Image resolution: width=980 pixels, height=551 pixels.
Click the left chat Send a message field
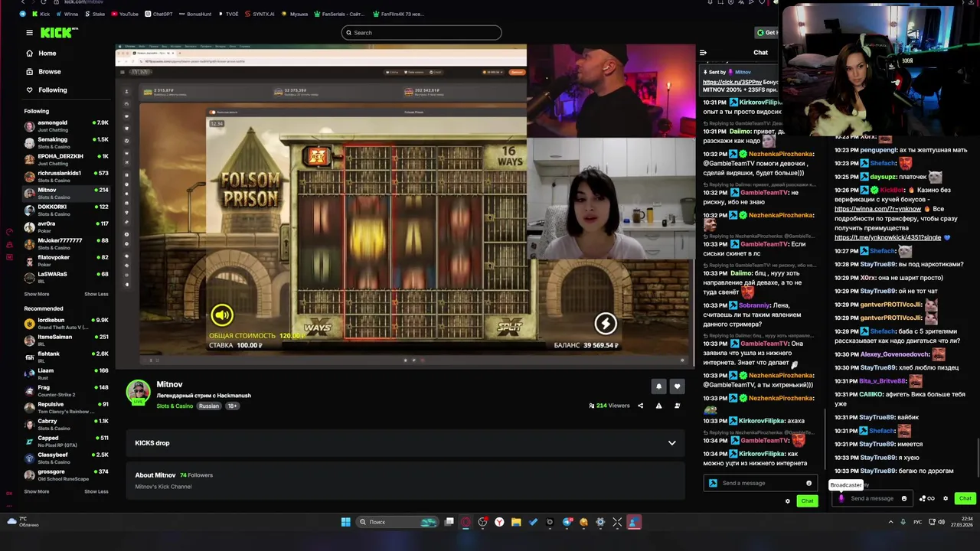[759, 483]
